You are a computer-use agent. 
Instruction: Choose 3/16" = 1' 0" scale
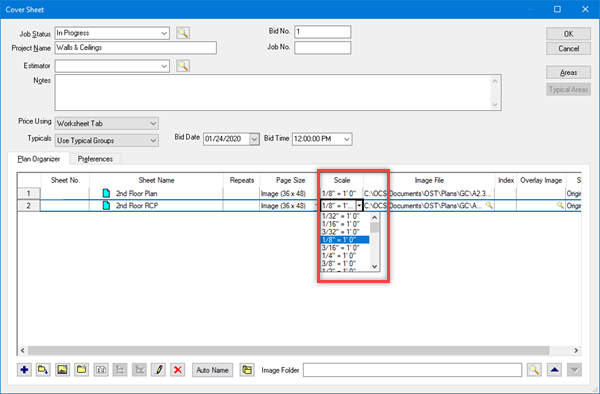[x=341, y=248]
